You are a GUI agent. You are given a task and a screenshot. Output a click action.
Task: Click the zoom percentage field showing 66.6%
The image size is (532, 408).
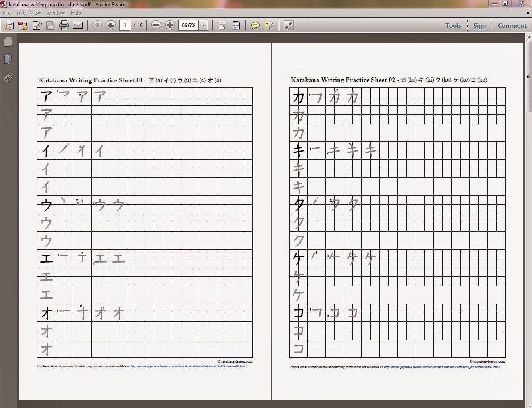[189, 25]
